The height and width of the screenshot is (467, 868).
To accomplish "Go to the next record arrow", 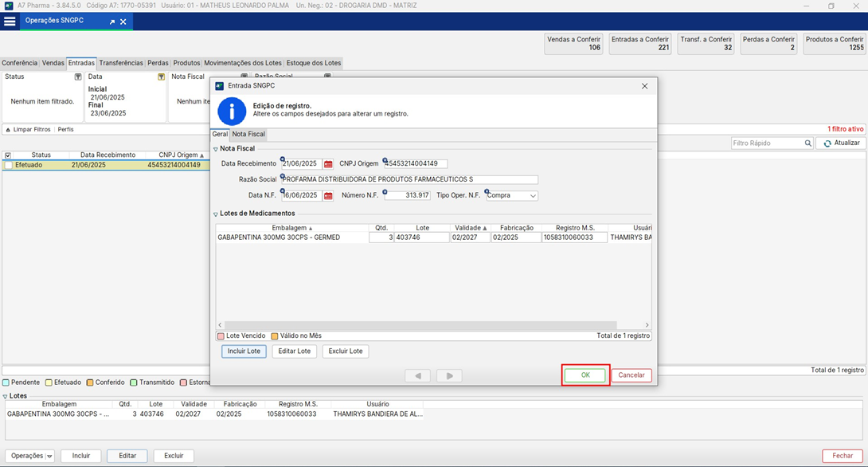I will coord(449,375).
